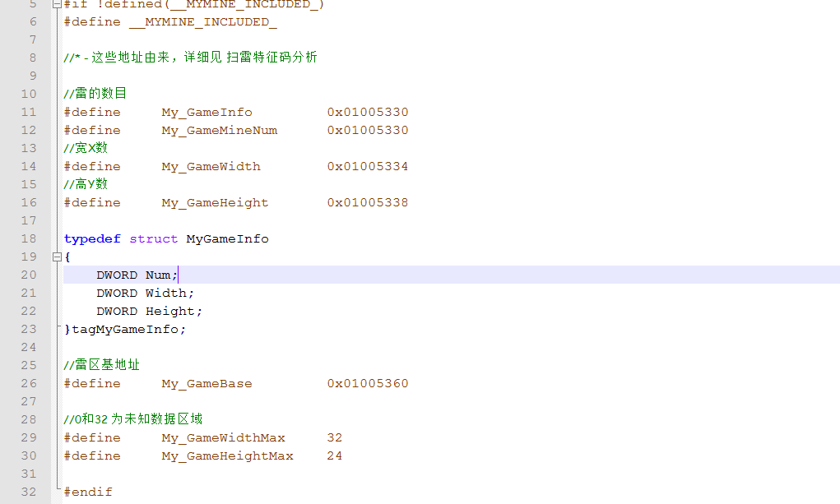
Task: Place cursor in the DWORD Width; line
Action: tap(145, 293)
